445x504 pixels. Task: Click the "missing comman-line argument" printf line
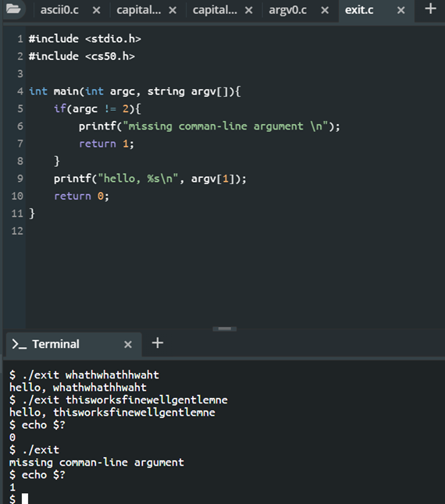tap(209, 126)
